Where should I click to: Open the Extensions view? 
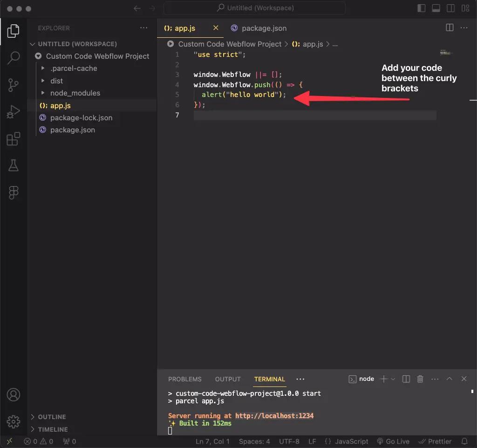click(14, 139)
